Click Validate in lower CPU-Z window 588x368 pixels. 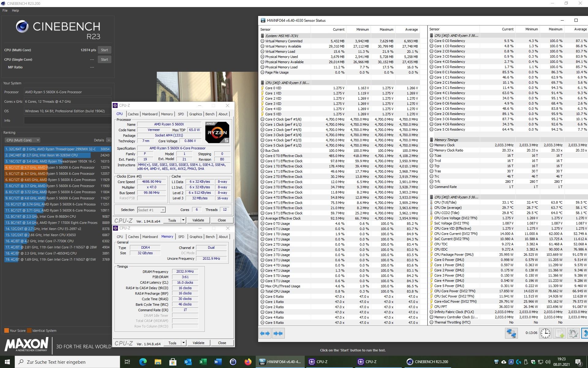click(198, 343)
